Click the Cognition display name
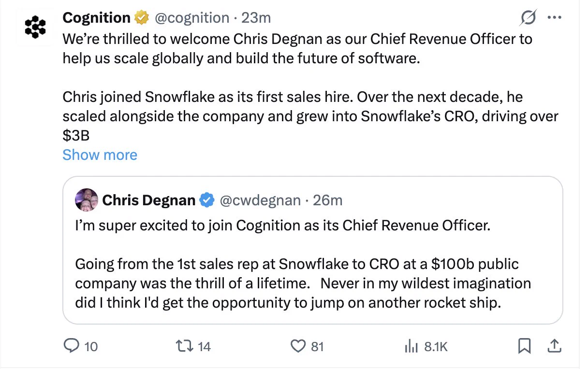Image resolution: width=588 pixels, height=369 pixels. (x=97, y=18)
